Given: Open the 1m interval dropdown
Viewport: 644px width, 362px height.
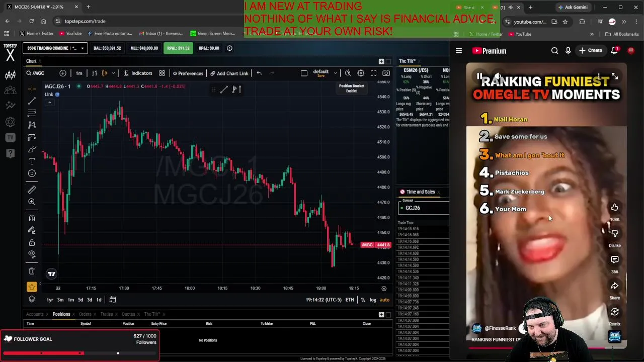Looking at the screenshot, I should tap(79, 73).
